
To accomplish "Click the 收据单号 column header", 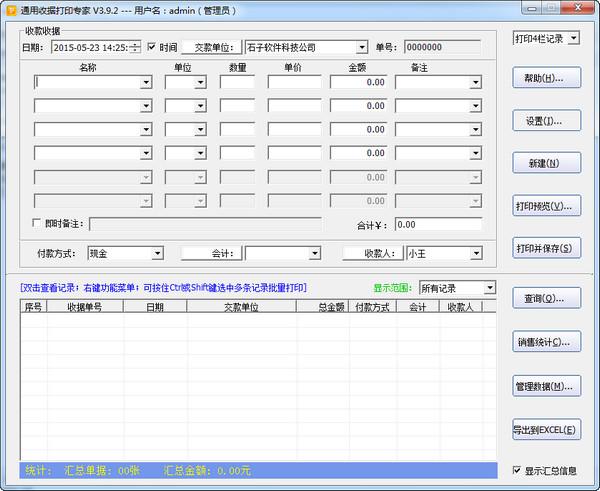I will [85, 308].
